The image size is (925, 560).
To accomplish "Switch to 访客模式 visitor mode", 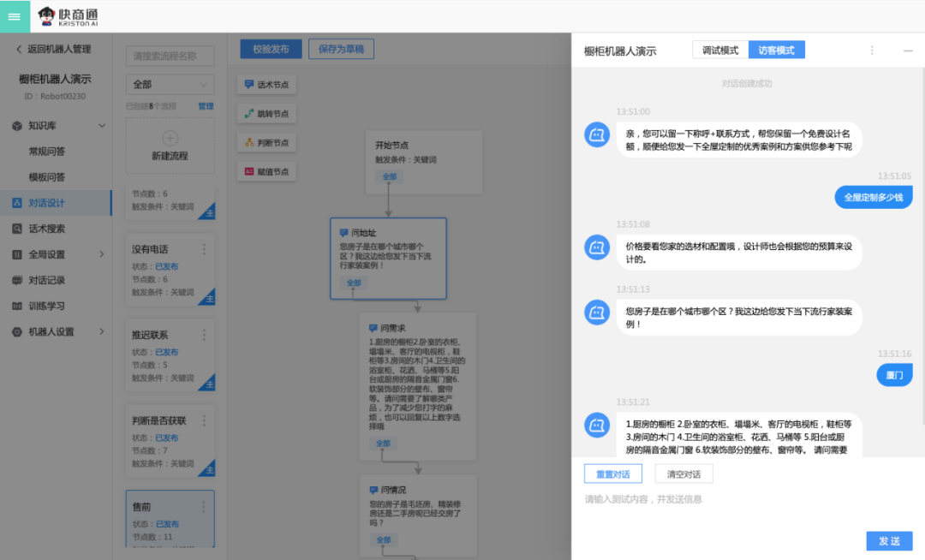I will tap(776, 51).
